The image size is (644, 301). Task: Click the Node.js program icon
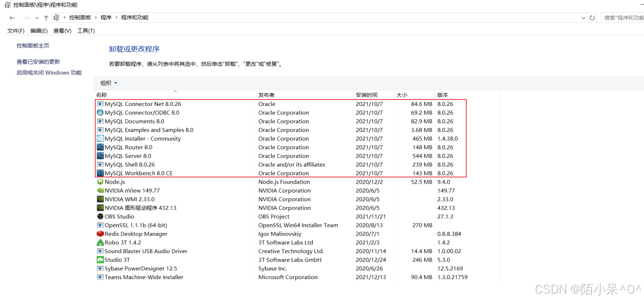pyautogui.click(x=100, y=182)
